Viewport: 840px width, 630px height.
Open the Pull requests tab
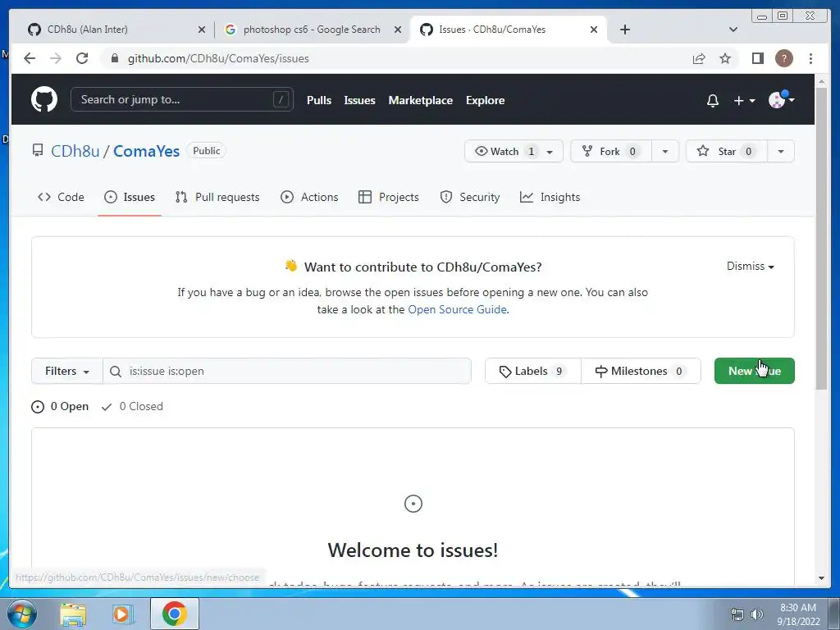point(217,197)
